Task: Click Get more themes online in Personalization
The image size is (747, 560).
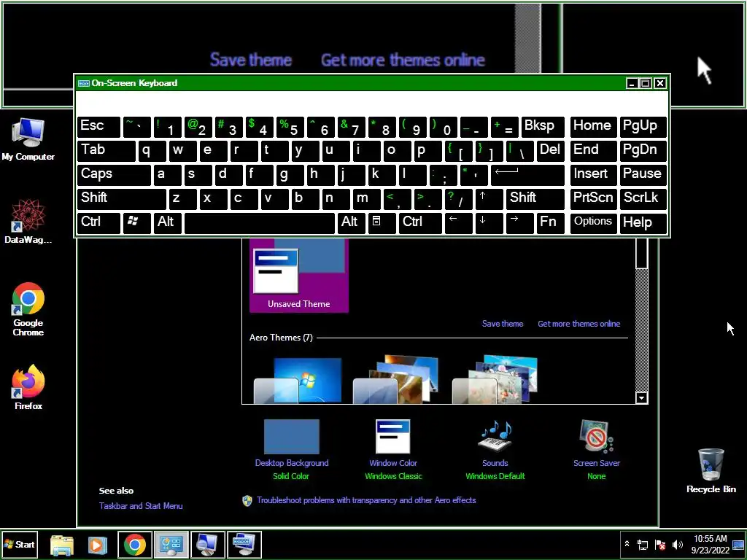Action: [578, 324]
